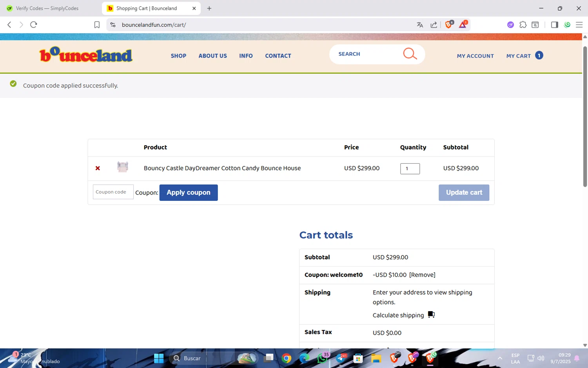Open MY CART link
Image resolution: width=588 pixels, height=368 pixels.
click(518, 56)
